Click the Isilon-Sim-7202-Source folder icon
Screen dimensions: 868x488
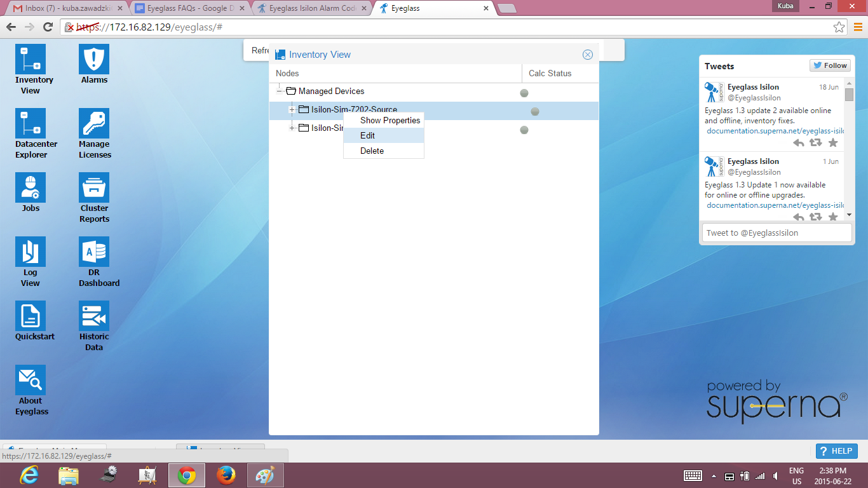pyautogui.click(x=304, y=109)
